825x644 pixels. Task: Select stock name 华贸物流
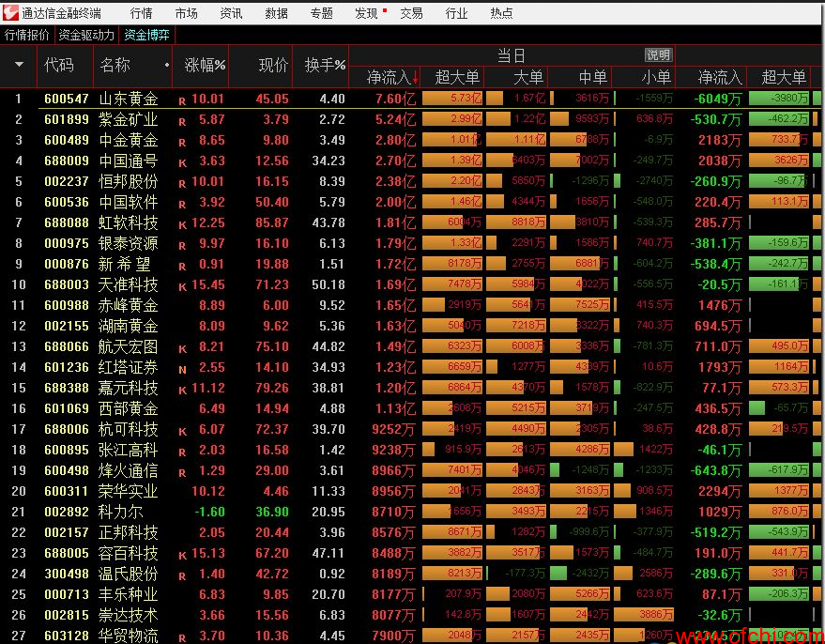pos(129,636)
